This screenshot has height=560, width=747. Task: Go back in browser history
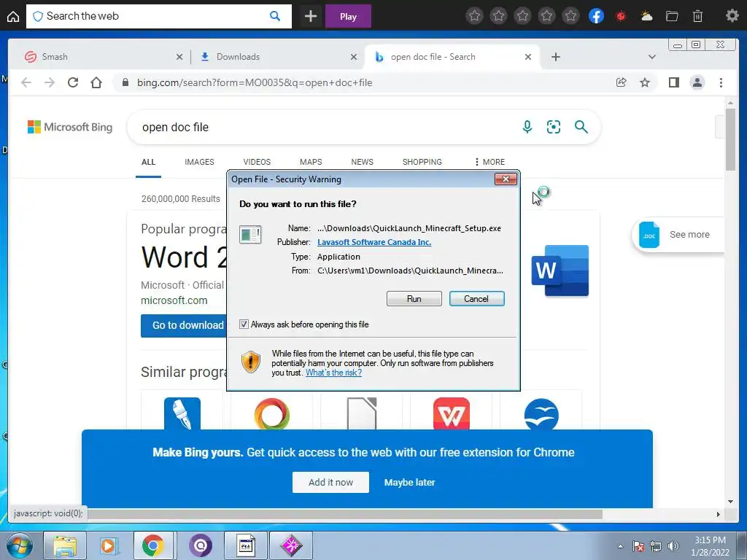click(26, 82)
